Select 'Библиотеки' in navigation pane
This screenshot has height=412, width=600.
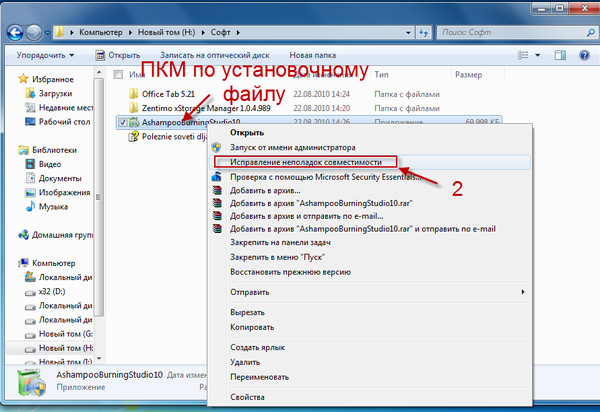tap(54, 150)
